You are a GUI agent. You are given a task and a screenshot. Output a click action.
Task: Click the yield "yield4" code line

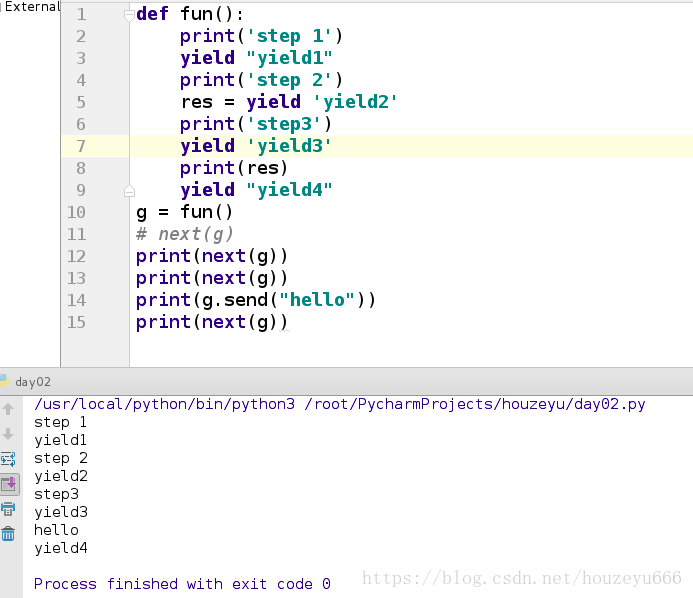coord(256,190)
